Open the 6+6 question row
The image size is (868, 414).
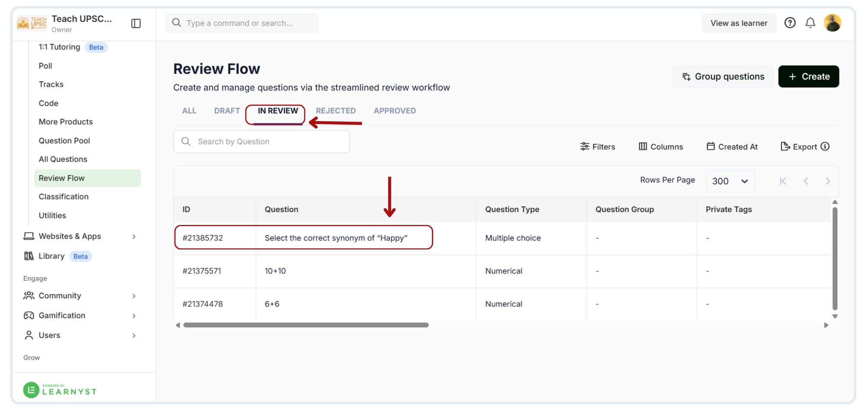[x=502, y=304]
